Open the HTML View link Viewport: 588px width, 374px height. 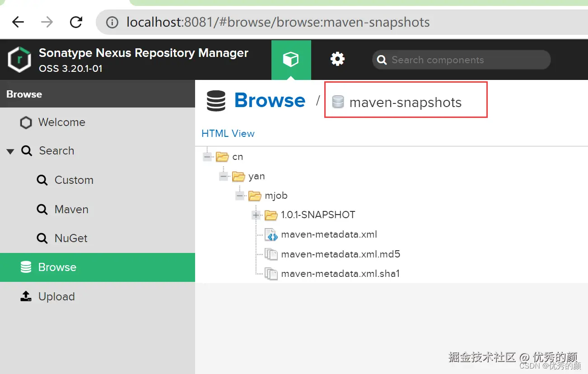pyautogui.click(x=228, y=133)
